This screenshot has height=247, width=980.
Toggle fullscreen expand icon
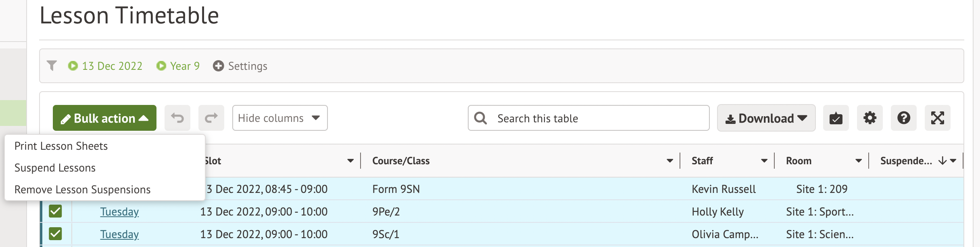click(937, 118)
